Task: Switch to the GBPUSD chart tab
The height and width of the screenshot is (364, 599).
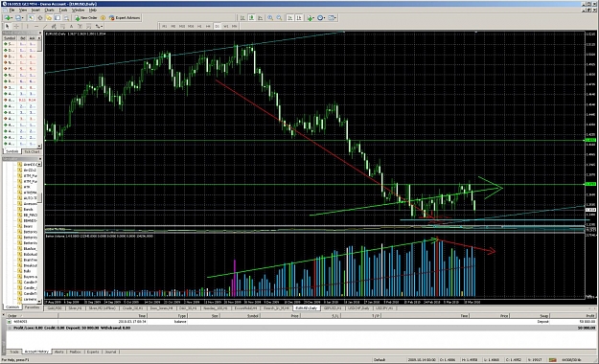Action: (333, 307)
